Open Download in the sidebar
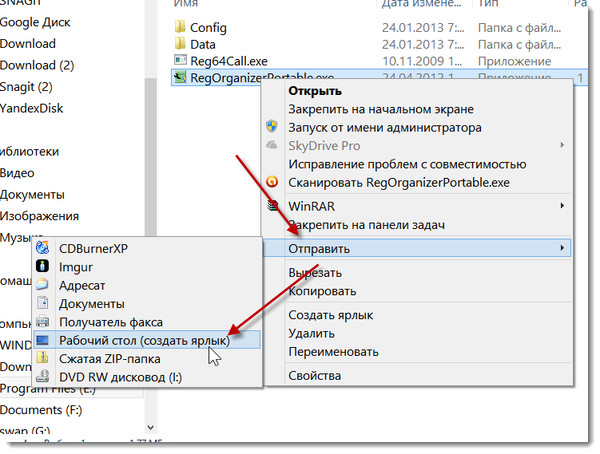This screenshot has height=454, width=600. 28,44
